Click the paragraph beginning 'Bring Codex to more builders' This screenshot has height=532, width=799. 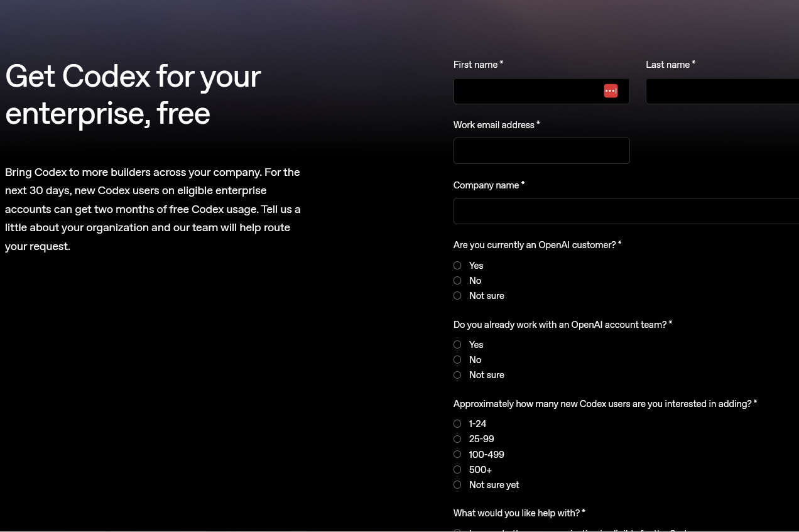coord(153,209)
